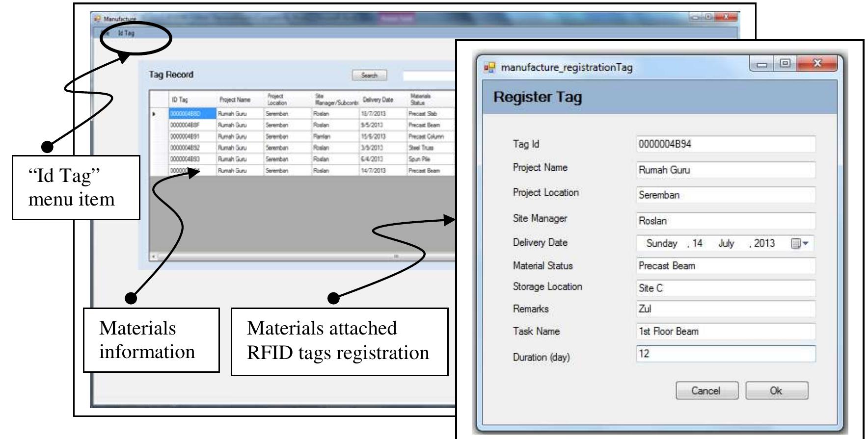Minimize the manufacture_registrationTag dialog
The width and height of the screenshot is (868, 439).
(x=761, y=64)
